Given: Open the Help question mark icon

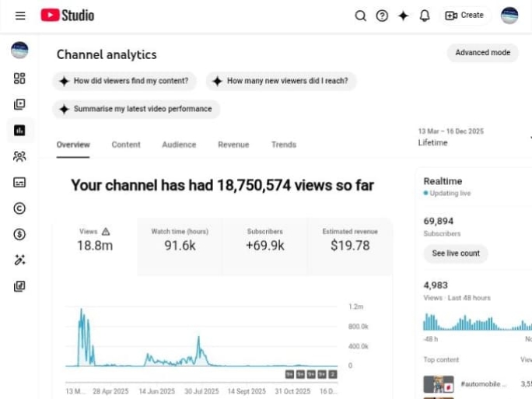Looking at the screenshot, I should tap(382, 16).
